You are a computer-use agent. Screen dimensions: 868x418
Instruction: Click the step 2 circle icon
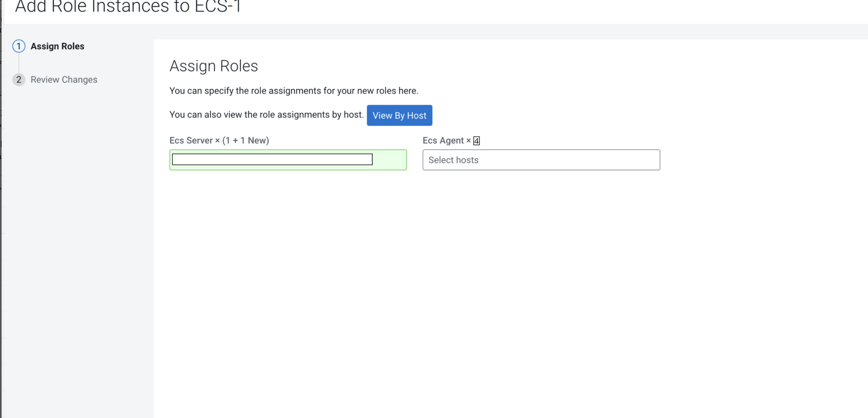pos(19,80)
